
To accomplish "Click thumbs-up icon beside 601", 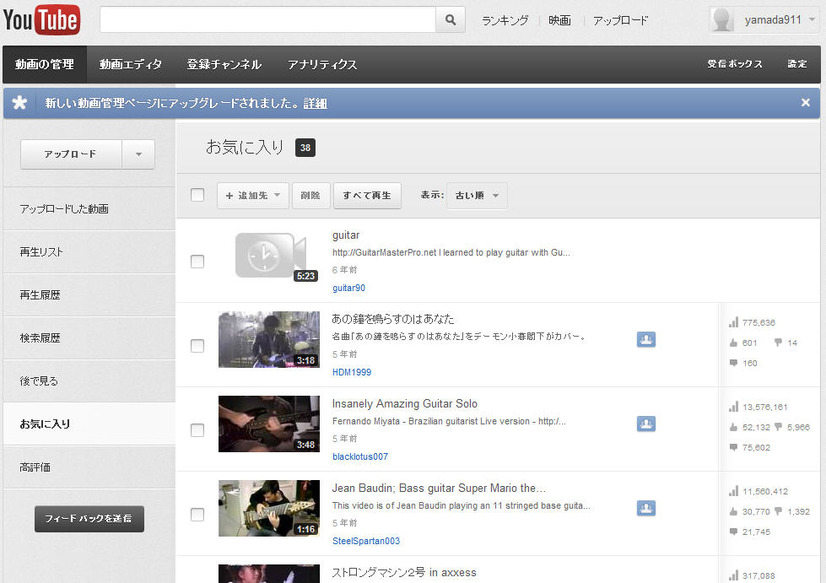I will (733, 343).
